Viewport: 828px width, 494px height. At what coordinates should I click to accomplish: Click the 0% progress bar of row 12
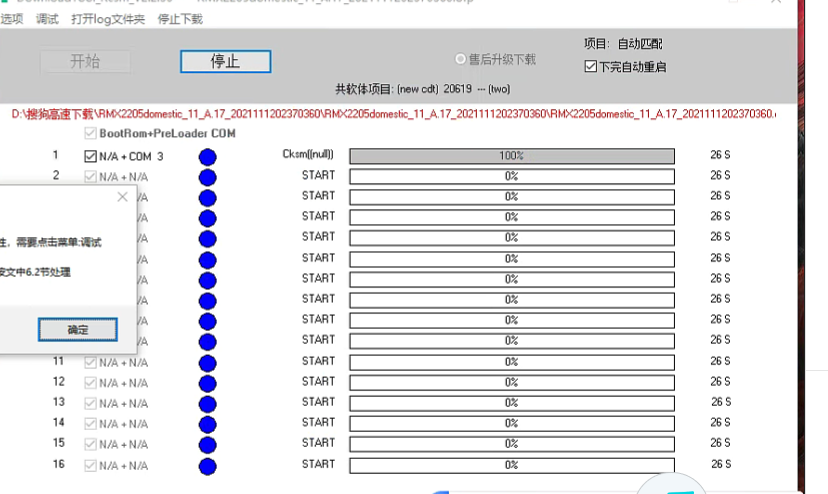coord(512,382)
